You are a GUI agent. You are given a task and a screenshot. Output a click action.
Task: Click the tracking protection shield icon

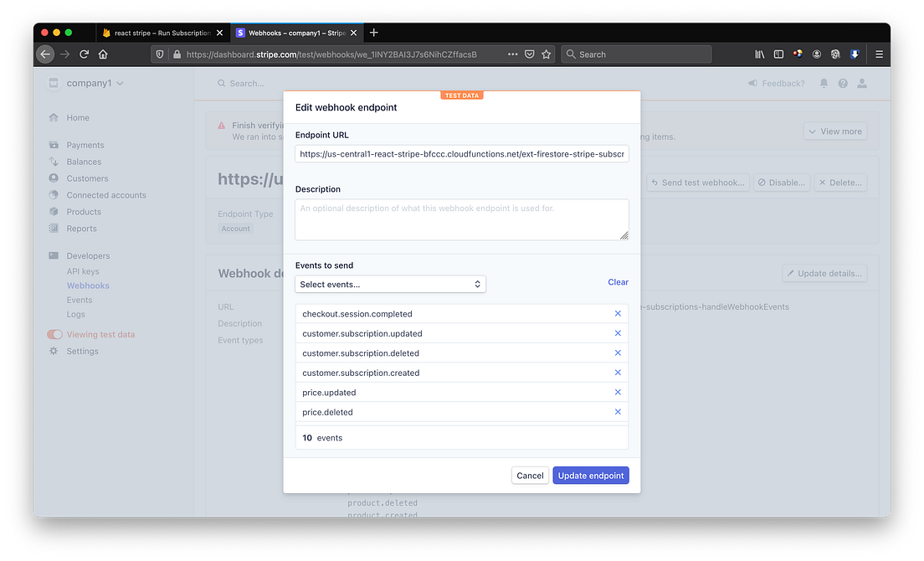[159, 54]
